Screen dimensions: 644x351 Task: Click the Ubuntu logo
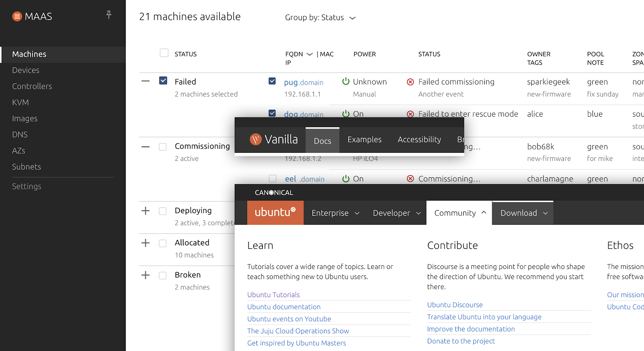pyautogui.click(x=275, y=213)
